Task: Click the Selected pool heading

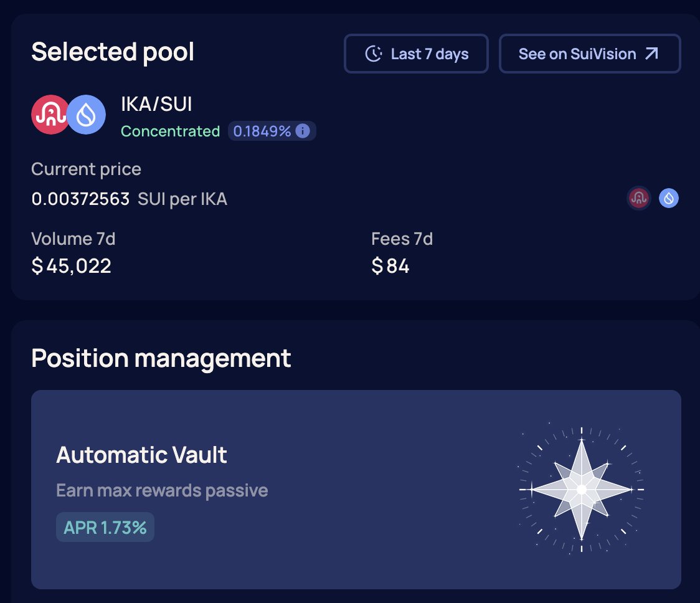Action: point(113,52)
